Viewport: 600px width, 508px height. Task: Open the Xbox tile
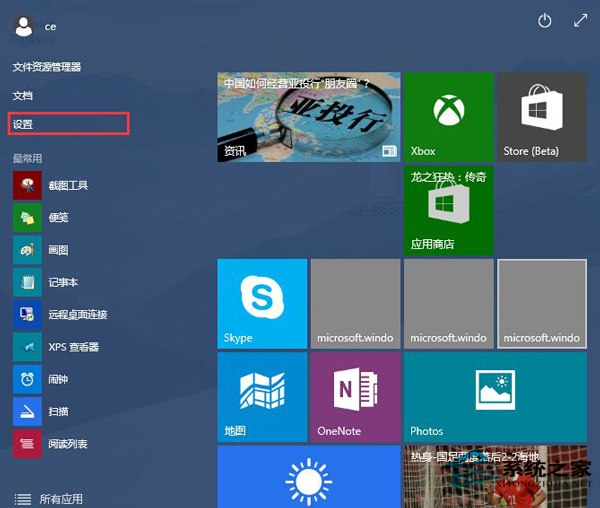coord(449,117)
